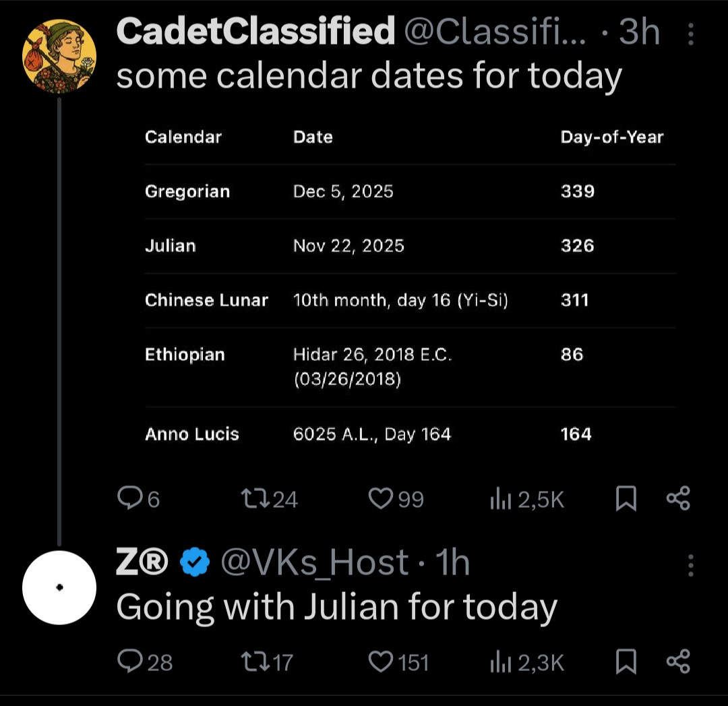Bookmark CadetClassified's calendar post
This screenshot has height=706, width=728.
(626, 498)
